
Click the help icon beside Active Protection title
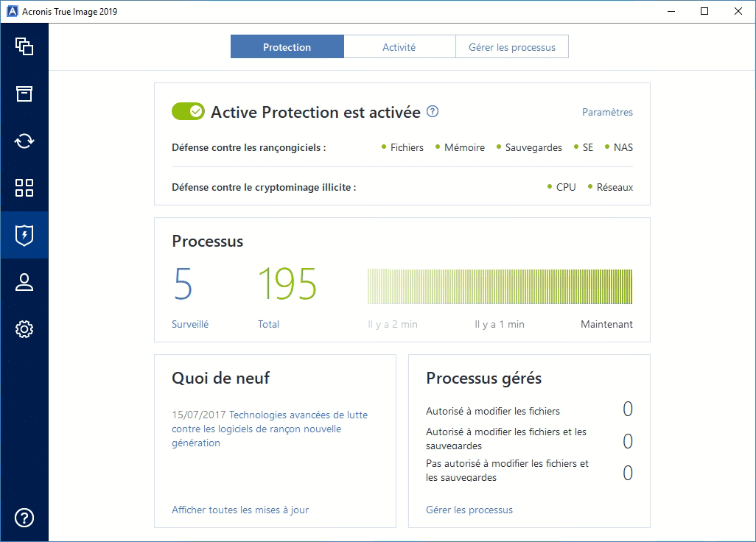433,112
